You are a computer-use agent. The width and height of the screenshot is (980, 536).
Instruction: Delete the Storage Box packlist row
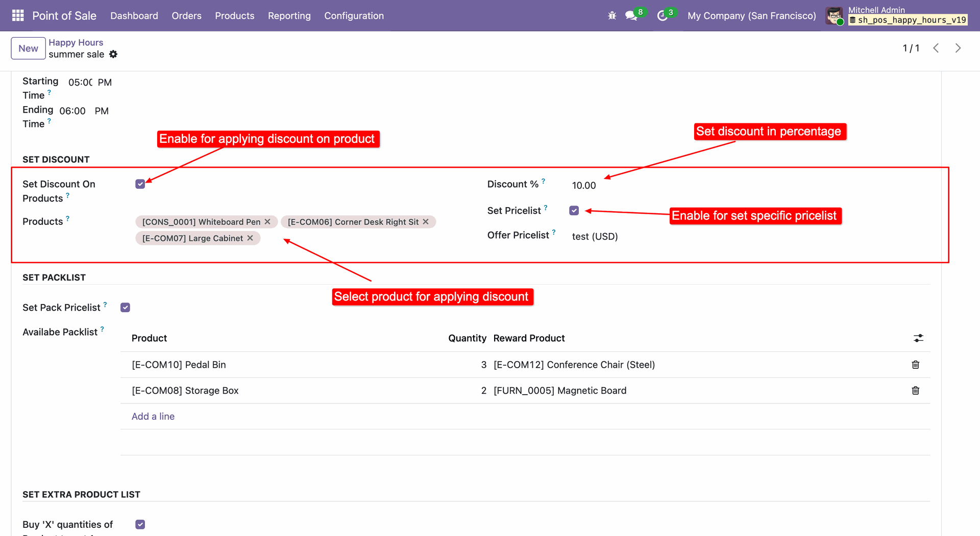[915, 391]
